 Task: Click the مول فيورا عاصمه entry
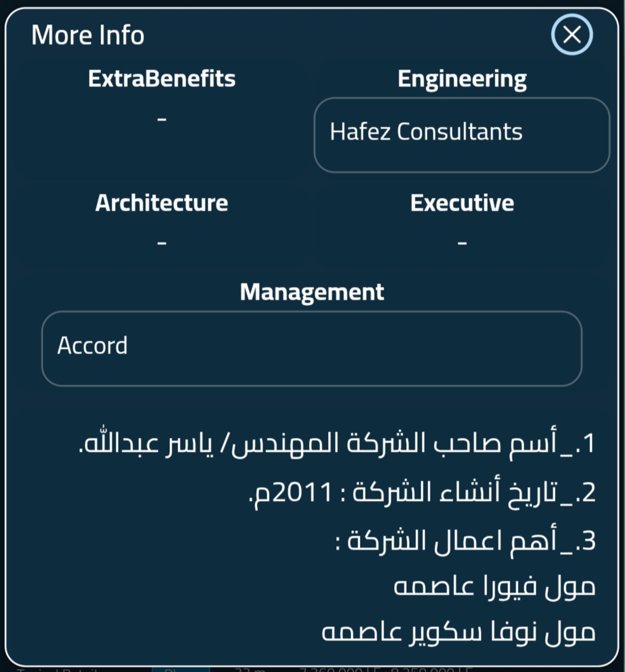click(x=494, y=586)
